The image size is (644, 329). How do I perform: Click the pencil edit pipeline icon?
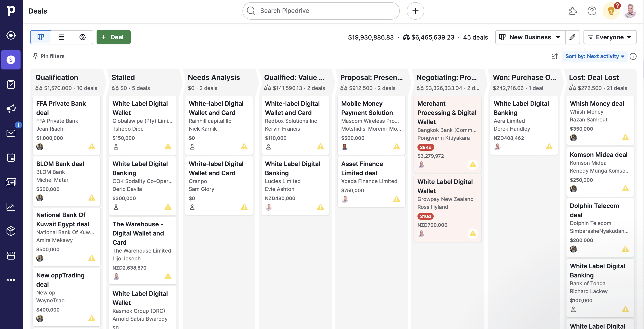tap(572, 37)
